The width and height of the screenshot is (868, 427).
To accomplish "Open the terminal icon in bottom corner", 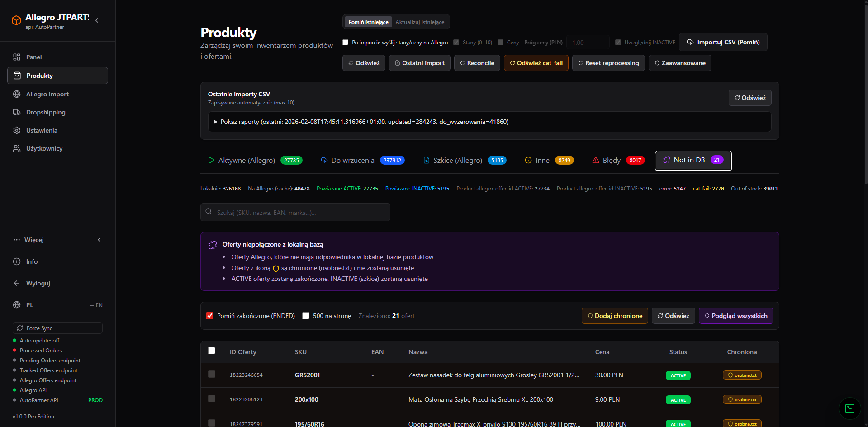I will [849, 408].
